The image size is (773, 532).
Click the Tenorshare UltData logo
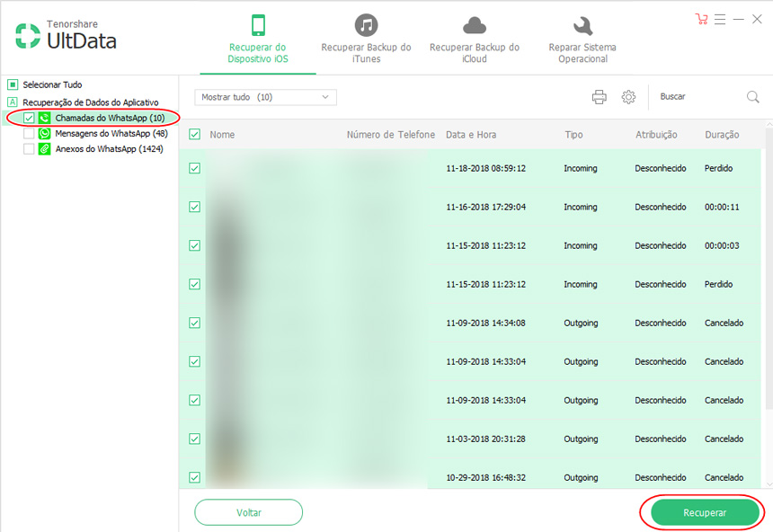point(66,36)
